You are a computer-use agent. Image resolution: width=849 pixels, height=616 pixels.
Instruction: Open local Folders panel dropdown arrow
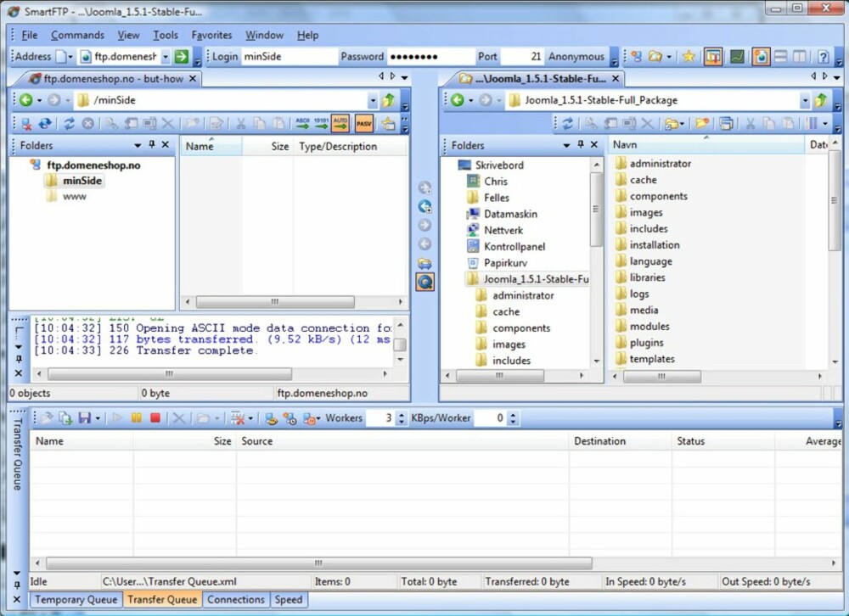(x=566, y=145)
